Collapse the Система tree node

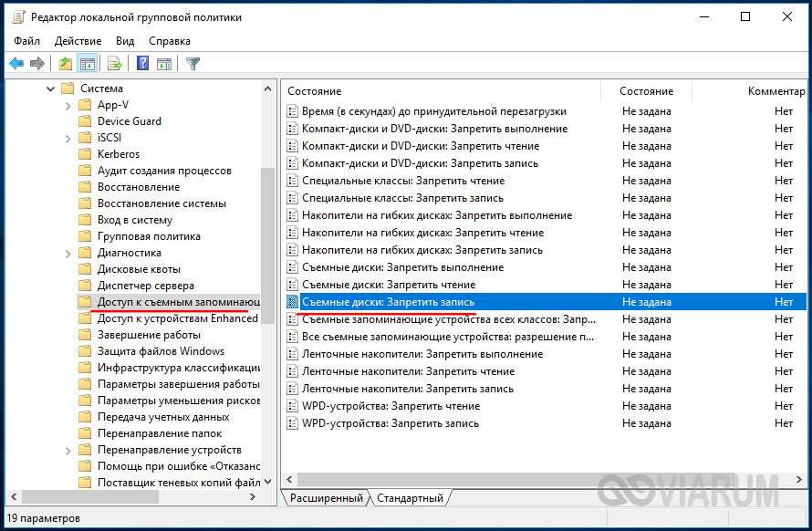(x=50, y=88)
